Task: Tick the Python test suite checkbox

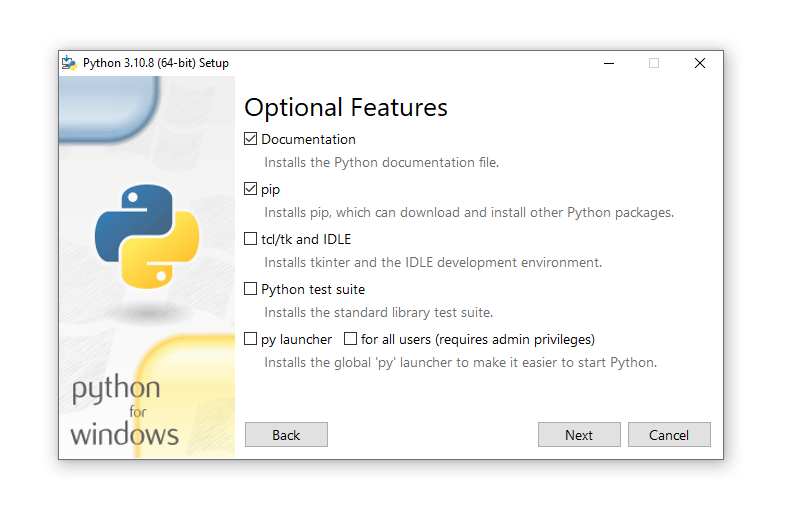Action: pos(251,289)
